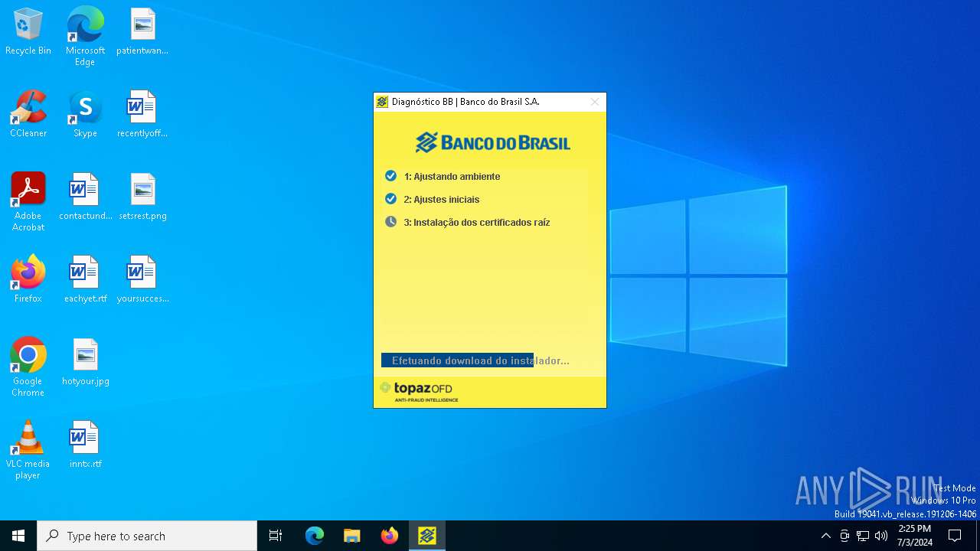Click the Topaz OFD logo
The height and width of the screenshot is (551, 980).
(x=419, y=391)
